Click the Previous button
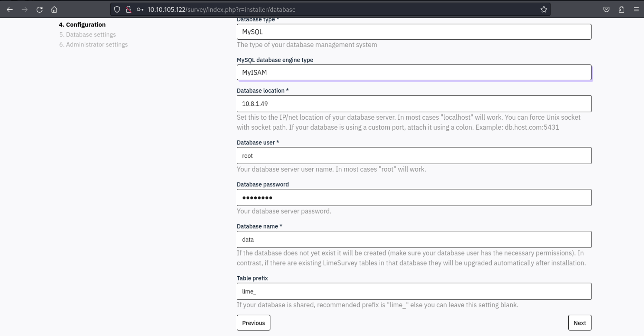 point(253,323)
